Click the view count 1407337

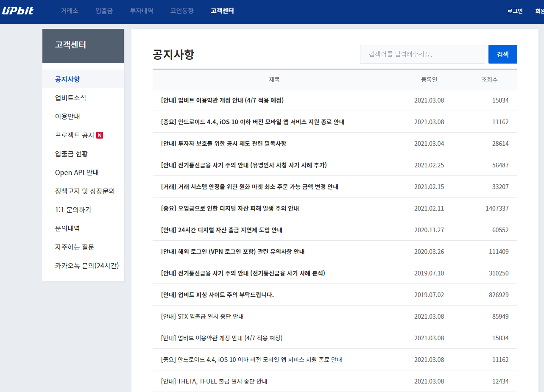coord(497,209)
